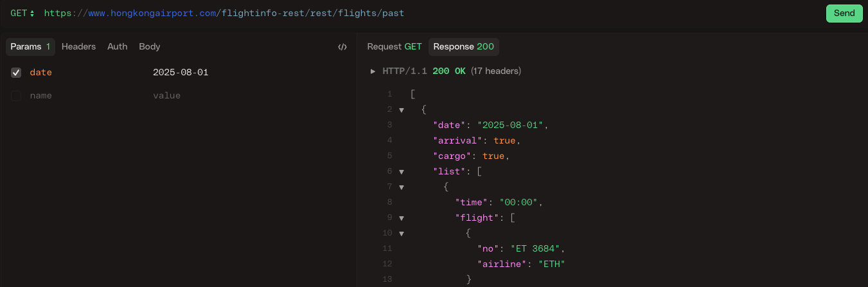Open the Headers tab

tap(78, 46)
